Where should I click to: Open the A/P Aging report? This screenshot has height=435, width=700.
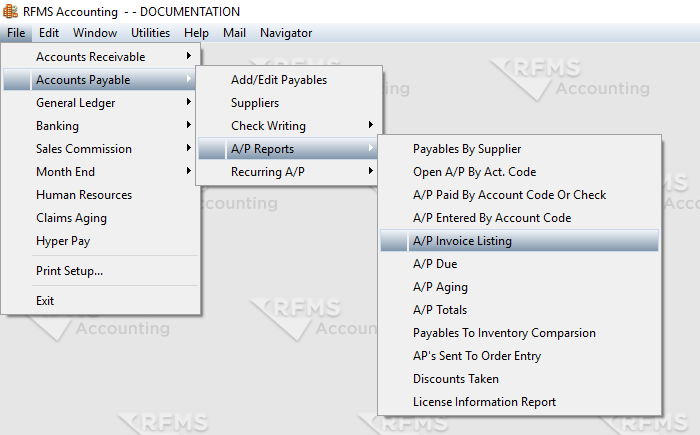(x=519, y=287)
